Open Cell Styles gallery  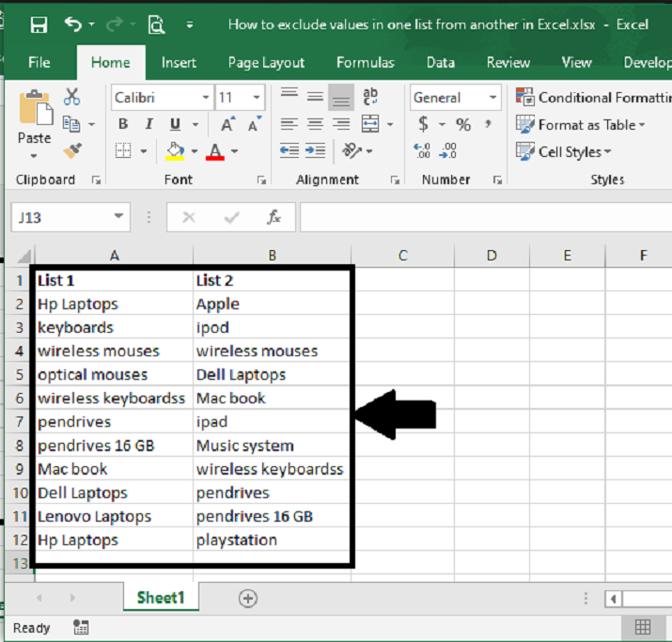tap(564, 151)
